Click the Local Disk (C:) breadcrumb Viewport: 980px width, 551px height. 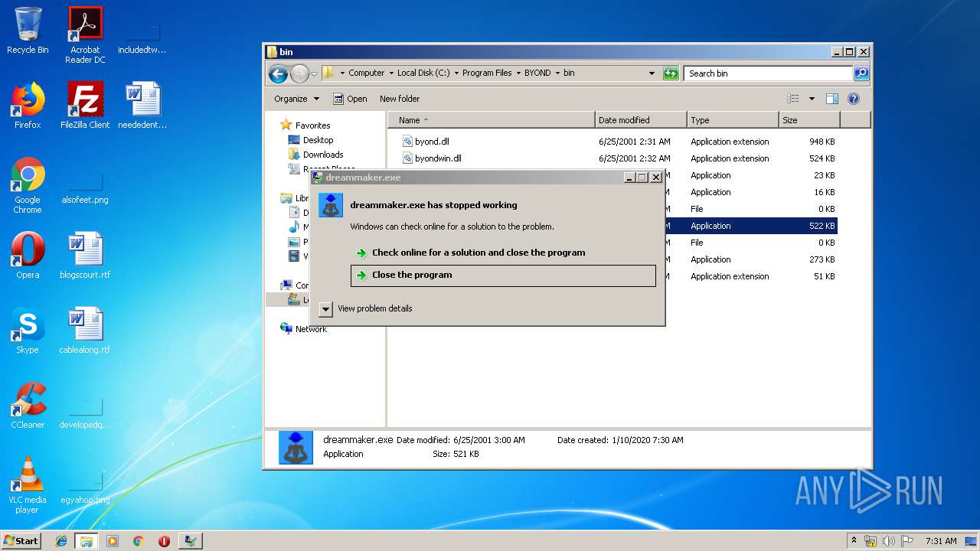pyautogui.click(x=423, y=73)
